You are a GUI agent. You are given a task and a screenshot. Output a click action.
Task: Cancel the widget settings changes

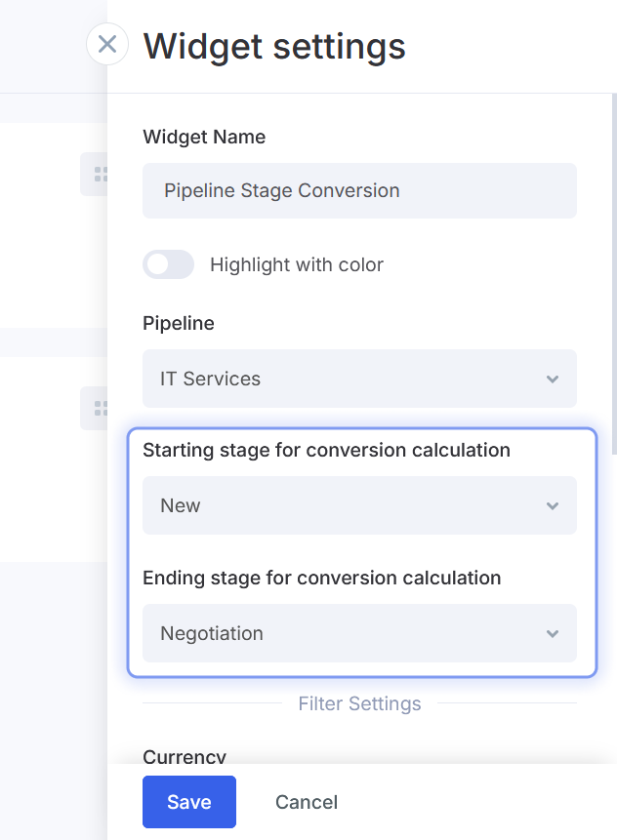pyautogui.click(x=307, y=802)
